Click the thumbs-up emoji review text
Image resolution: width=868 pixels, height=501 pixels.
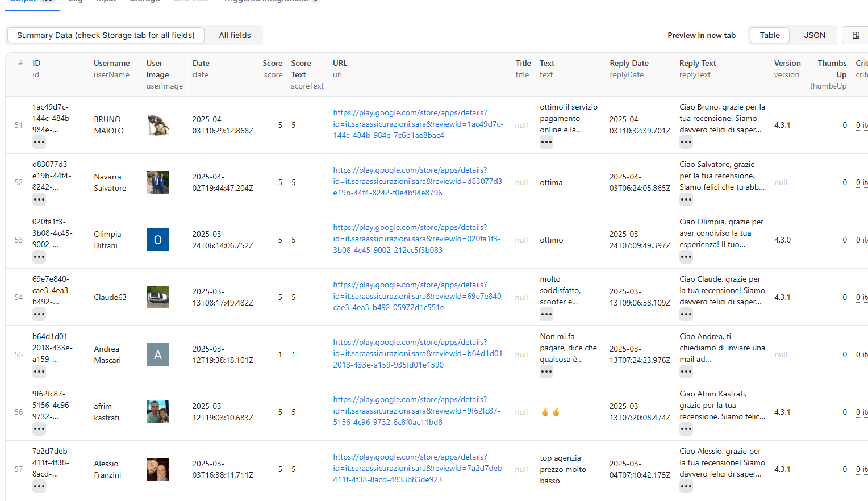[x=550, y=412]
